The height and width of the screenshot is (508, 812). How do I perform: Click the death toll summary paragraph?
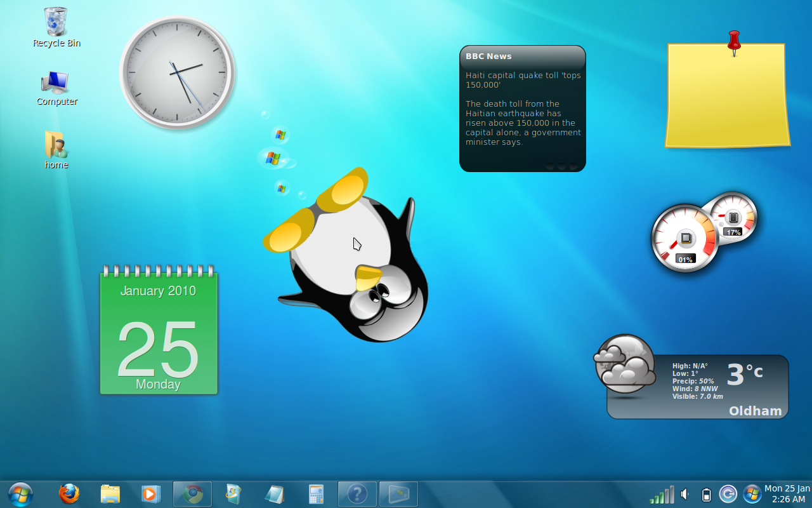pyautogui.click(x=523, y=123)
